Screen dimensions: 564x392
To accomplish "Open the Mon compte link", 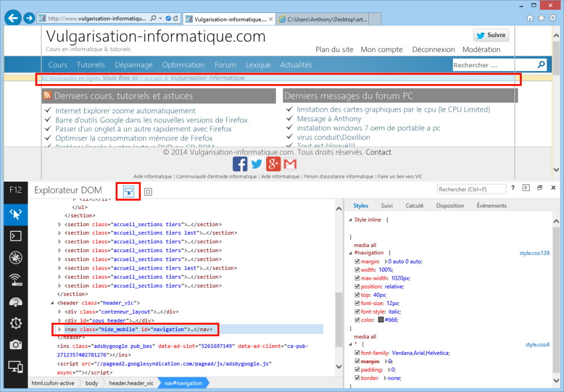I will 382,49.
